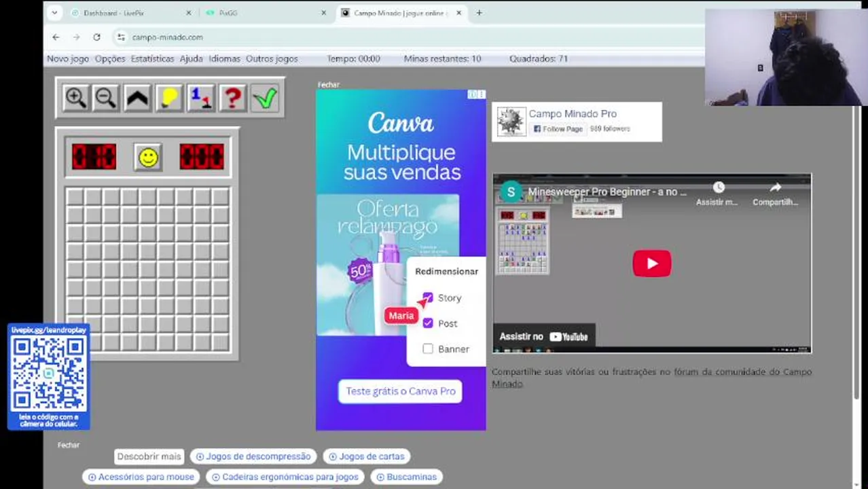The image size is (868, 489).
Task: Click the browser forward arrow
Action: tap(76, 37)
